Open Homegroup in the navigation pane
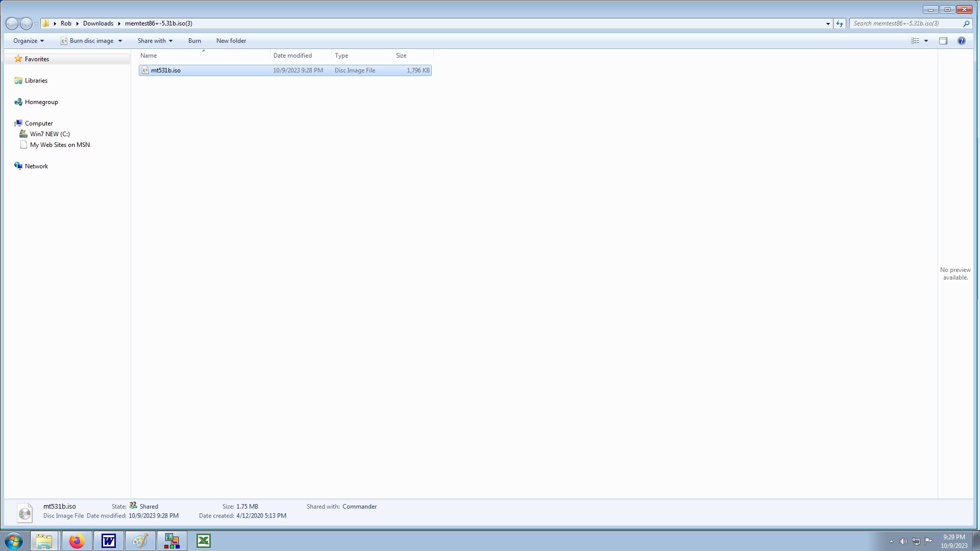Image resolution: width=980 pixels, height=551 pixels. click(41, 102)
